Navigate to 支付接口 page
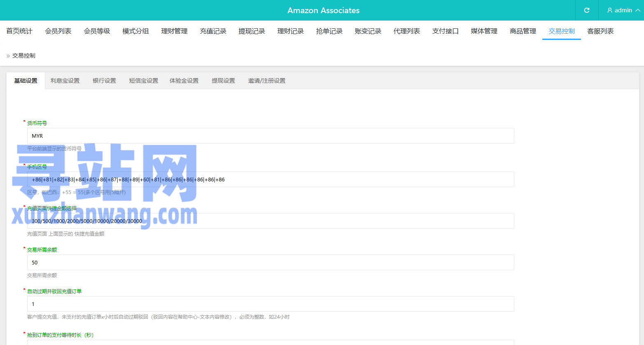Screen dimensions: 644x345 click(x=445, y=31)
